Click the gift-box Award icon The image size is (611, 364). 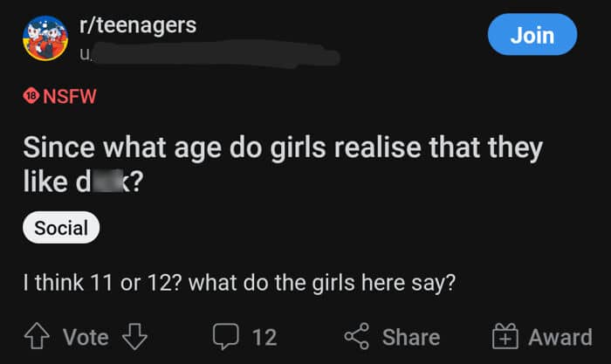506,337
